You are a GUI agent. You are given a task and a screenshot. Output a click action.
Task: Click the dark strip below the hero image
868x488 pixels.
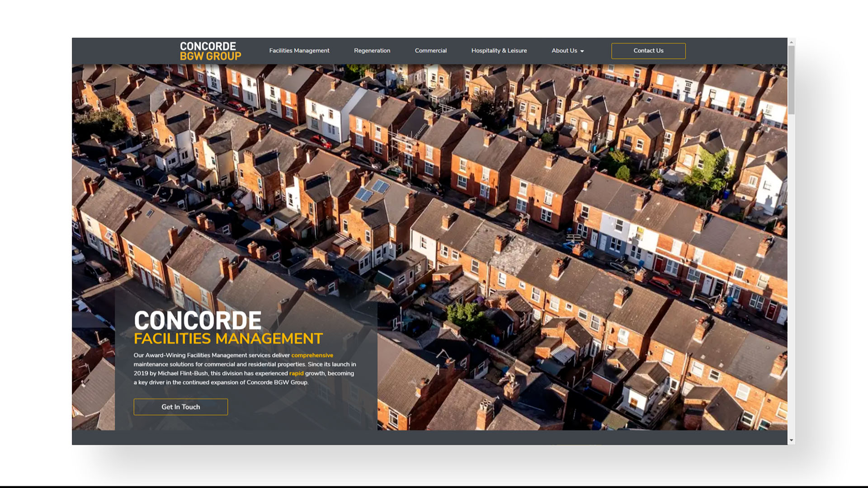pos(429,437)
